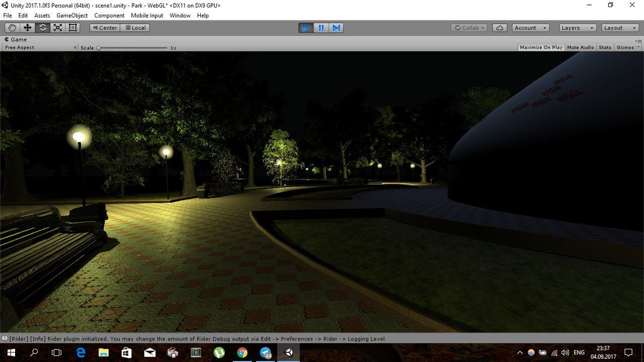
Task: Open Unity Services cloud icon
Action: pos(500,28)
